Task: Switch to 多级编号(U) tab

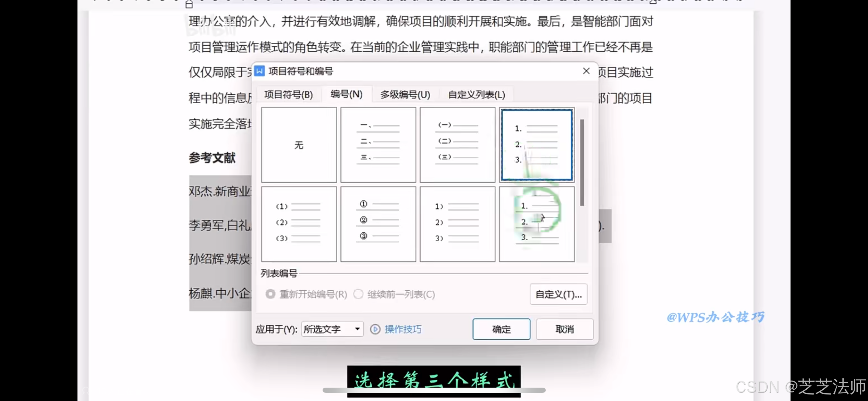Action: point(405,95)
